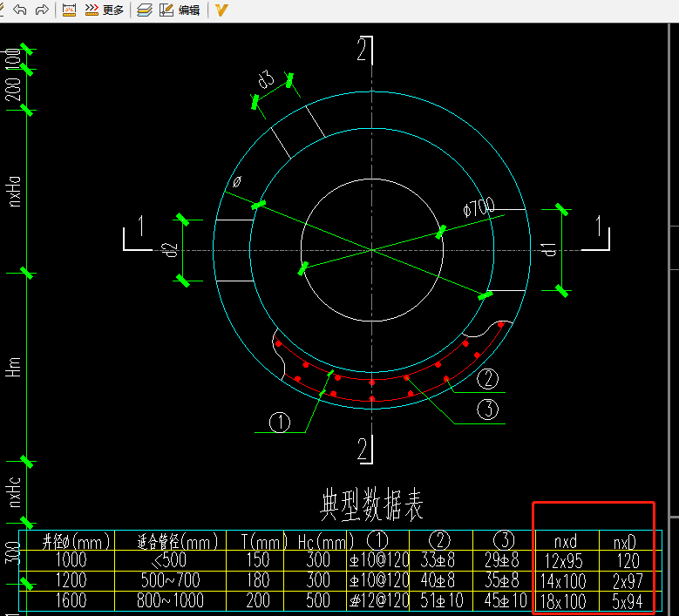This screenshot has height=616, width=679.
Task: Click the 5x94 table cell
Action: (x=628, y=602)
